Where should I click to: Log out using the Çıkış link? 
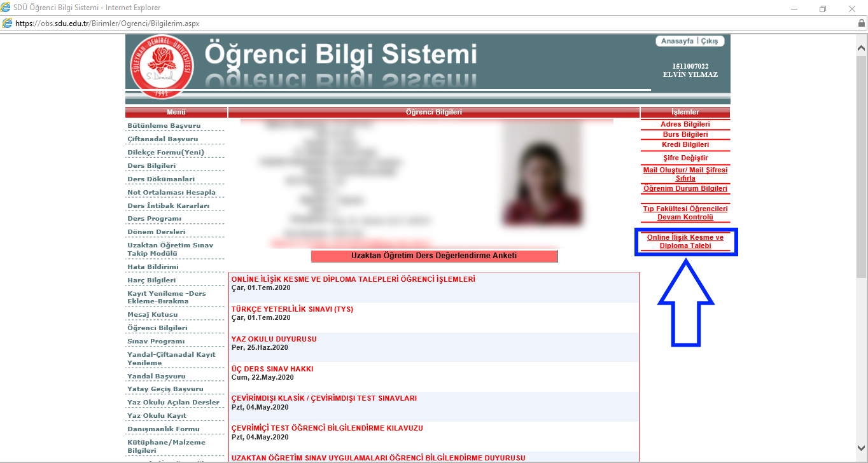(710, 41)
